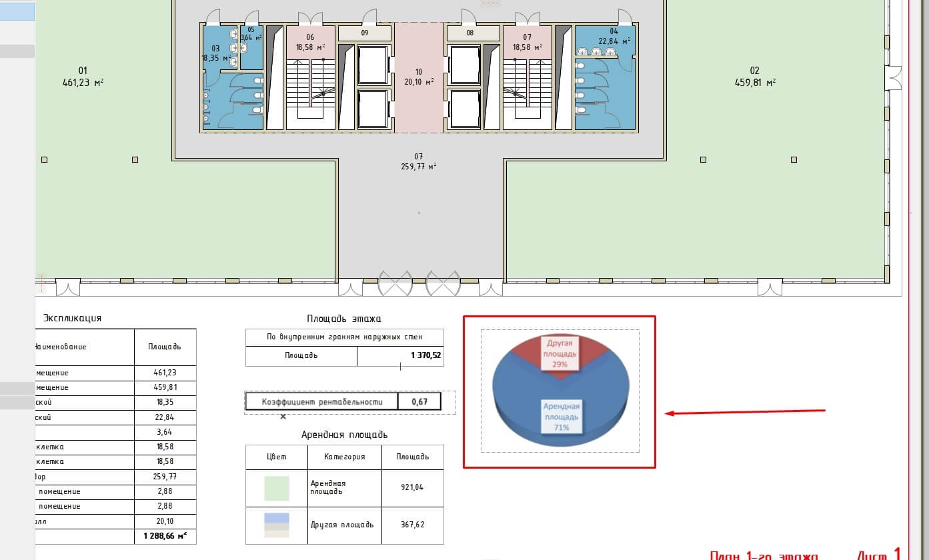Click the 461,23 cell in Экспликация table

point(165,373)
